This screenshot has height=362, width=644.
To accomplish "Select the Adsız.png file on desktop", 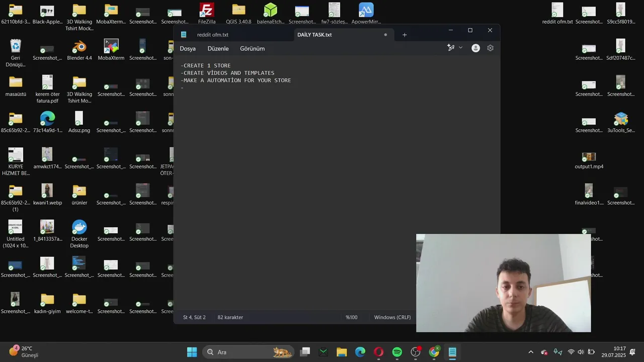I will [x=79, y=122].
